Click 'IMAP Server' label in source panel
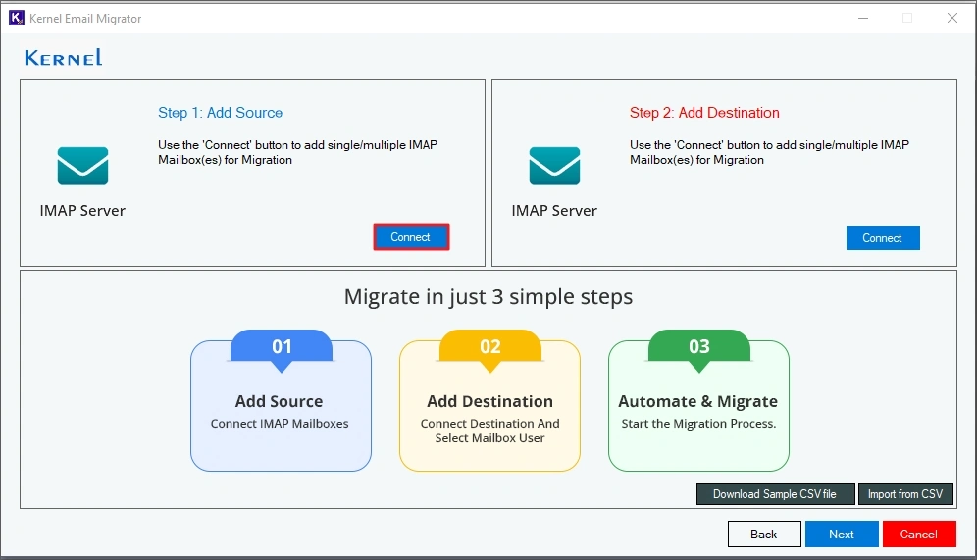Viewport: 977px width, 560px height. pos(82,211)
